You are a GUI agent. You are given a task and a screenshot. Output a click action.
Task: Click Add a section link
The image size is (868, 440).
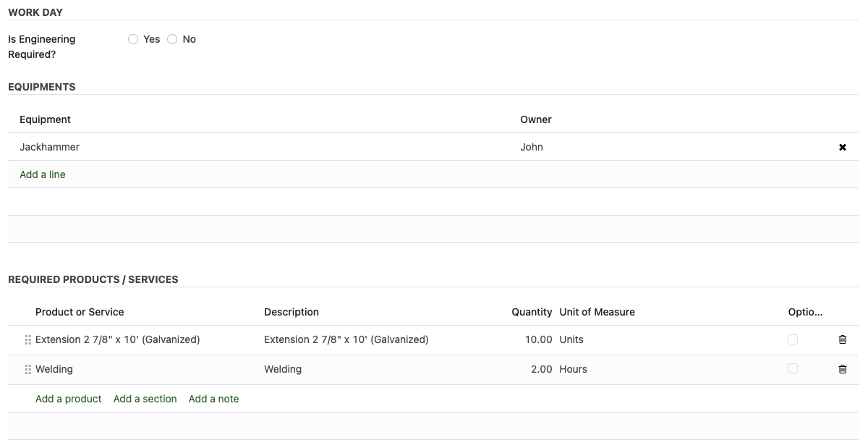(145, 399)
